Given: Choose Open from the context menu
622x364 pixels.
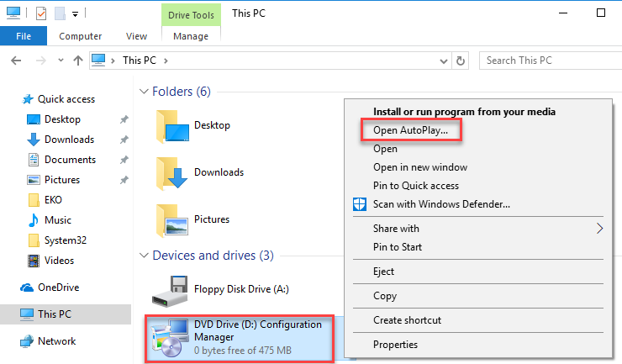Looking at the screenshot, I should pos(385,149).
